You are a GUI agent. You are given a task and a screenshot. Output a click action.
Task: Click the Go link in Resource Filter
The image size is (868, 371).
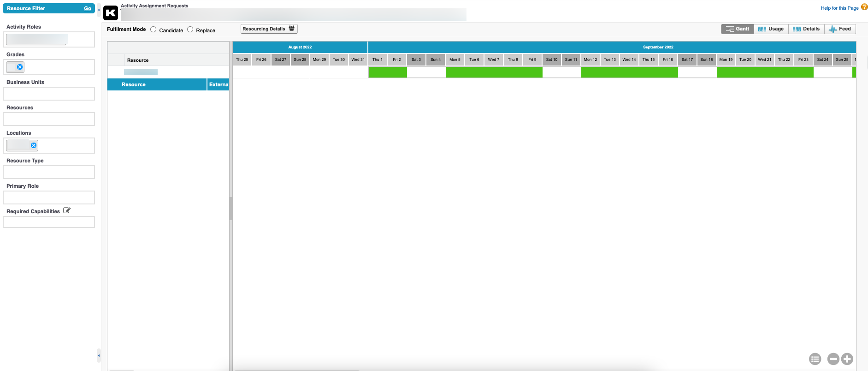[88, 8]
